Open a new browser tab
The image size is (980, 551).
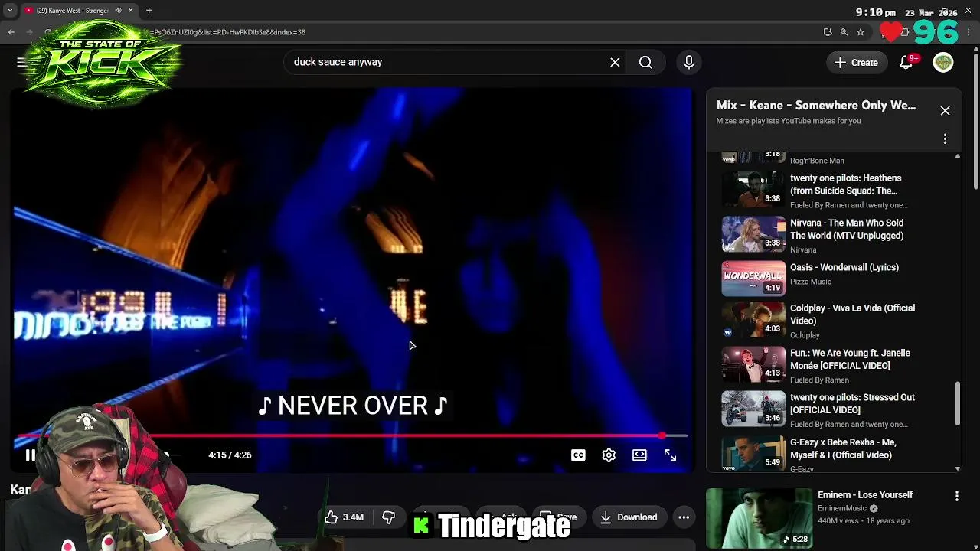tap(149, 11)
